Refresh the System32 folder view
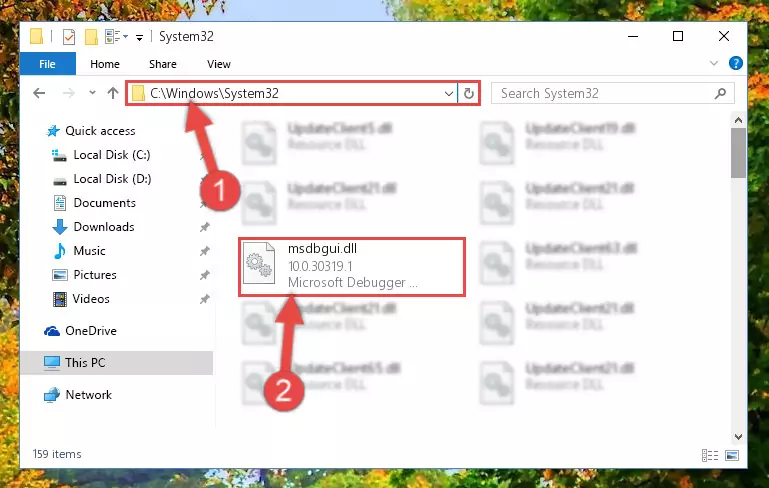The image size is (769, 488). coord(469,93)
